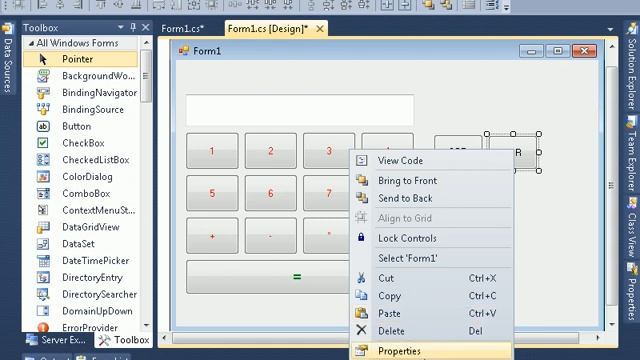Switch to the Form1.cs* code tab
Screen dimensions: 640x360
coord(182,29)
